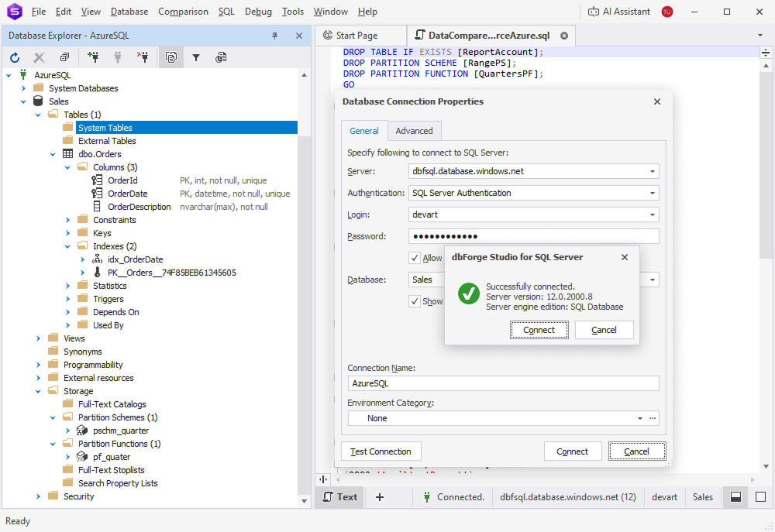The image size is (775, 532).
Task: Click the ellipsis button next to Environment Category
Action: [x=653, y=418]
